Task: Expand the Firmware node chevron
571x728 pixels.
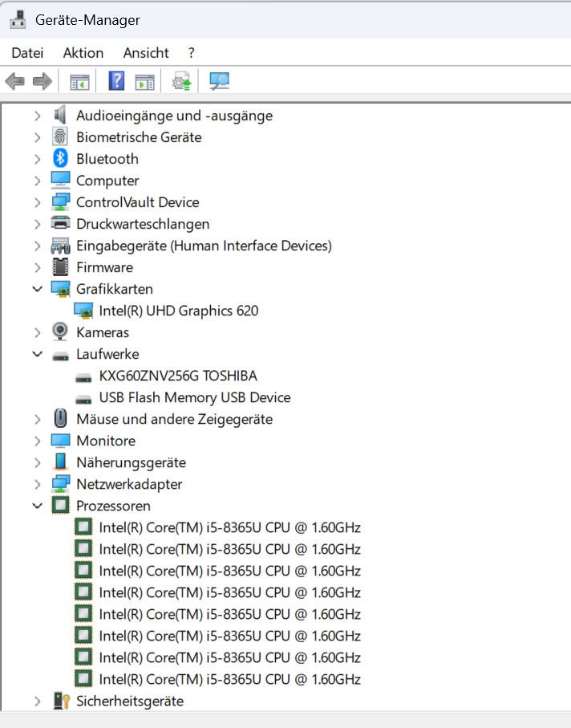Action: click(38, 267)
